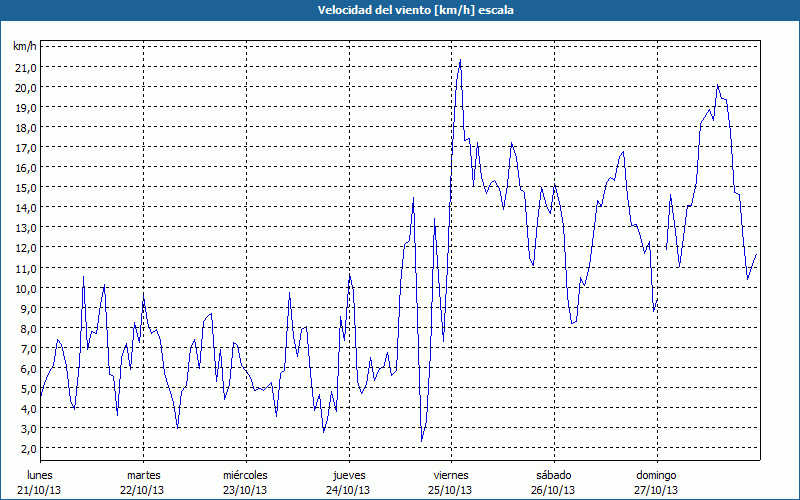
Task: Click the 'jueves' day label
Action: [348, 475]
